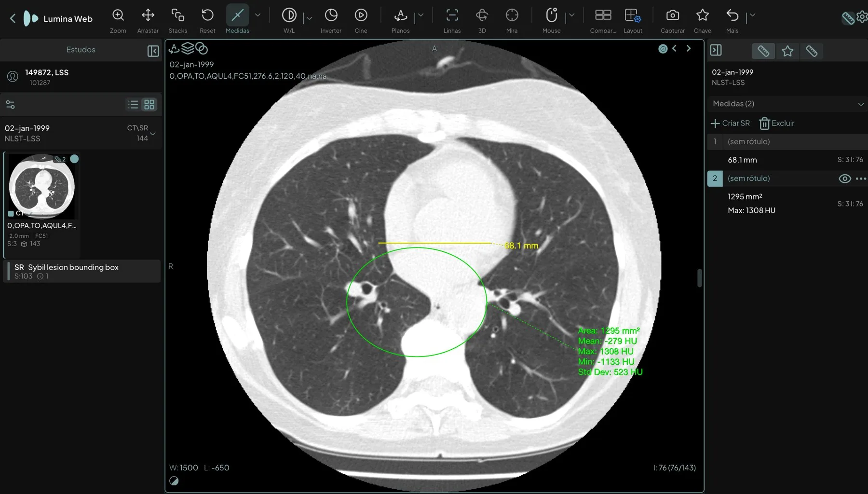Viewport: 868px width, 494px height.
Task: Expand the Mouse options dropdown
Action: click(x=571, y=15)
